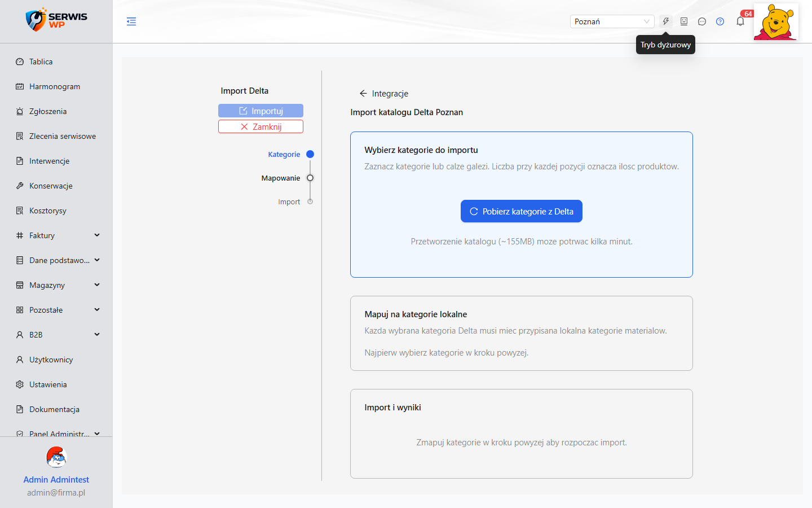Click the Importuj button
Screen dimensions: 812x508
(261, 111)
